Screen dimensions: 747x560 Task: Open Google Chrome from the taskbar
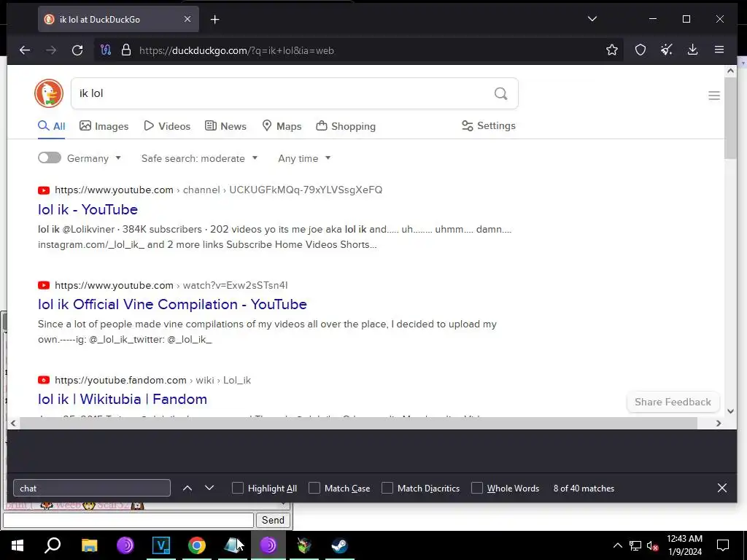point(197,545)
